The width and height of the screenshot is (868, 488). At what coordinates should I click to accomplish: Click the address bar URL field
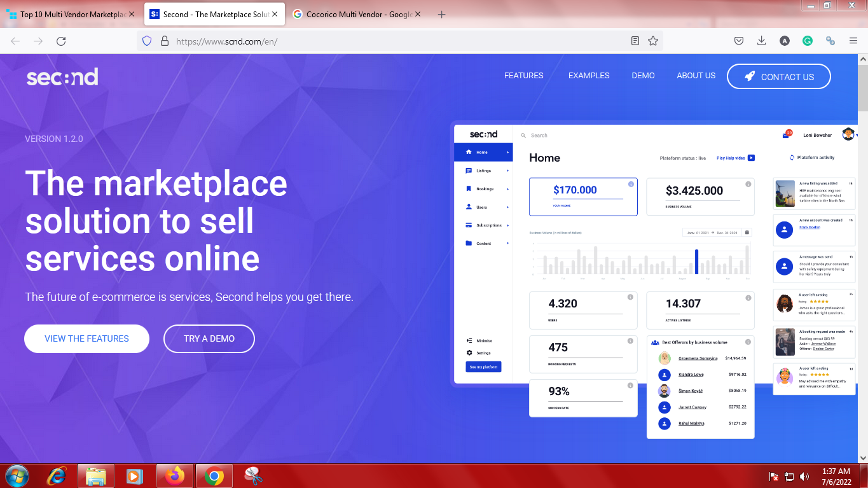401,41
